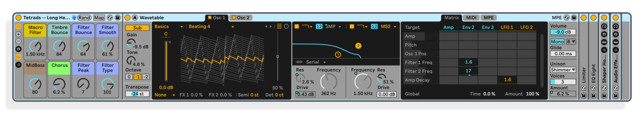The width and height of the screenshot is (644, 114).
Task: Save the Wavetable preset with disk icon
Action: click(x=574, y=18)
